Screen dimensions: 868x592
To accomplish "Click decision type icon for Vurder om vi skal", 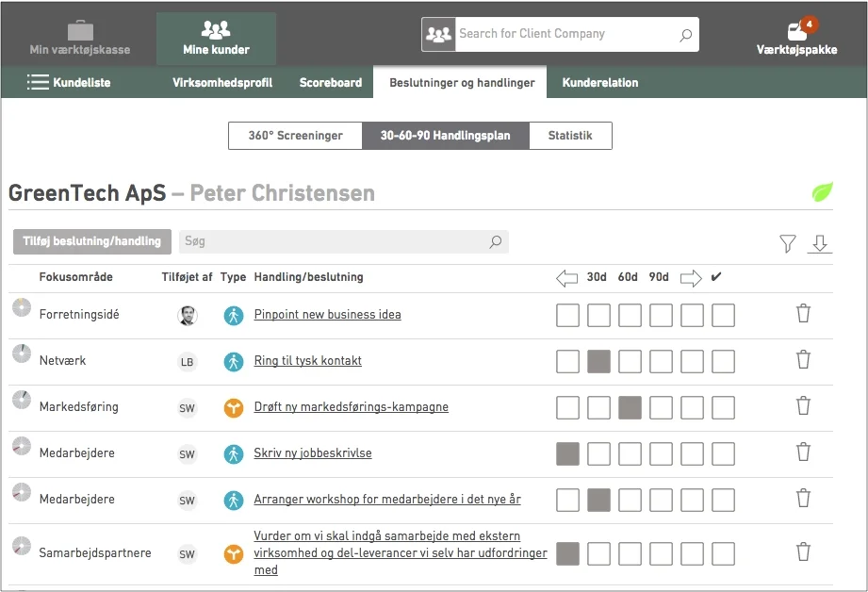I will coord(234,553).
